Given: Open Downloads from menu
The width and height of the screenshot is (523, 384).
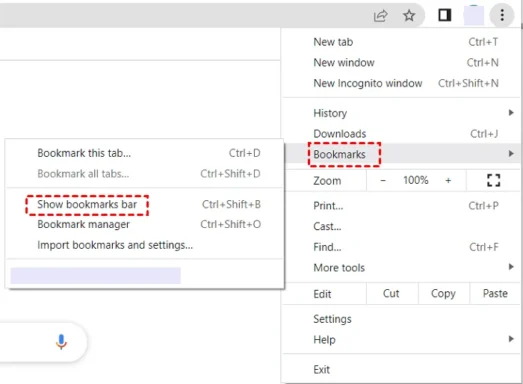Looking at the screenshot, I should [x=401, y=134].
